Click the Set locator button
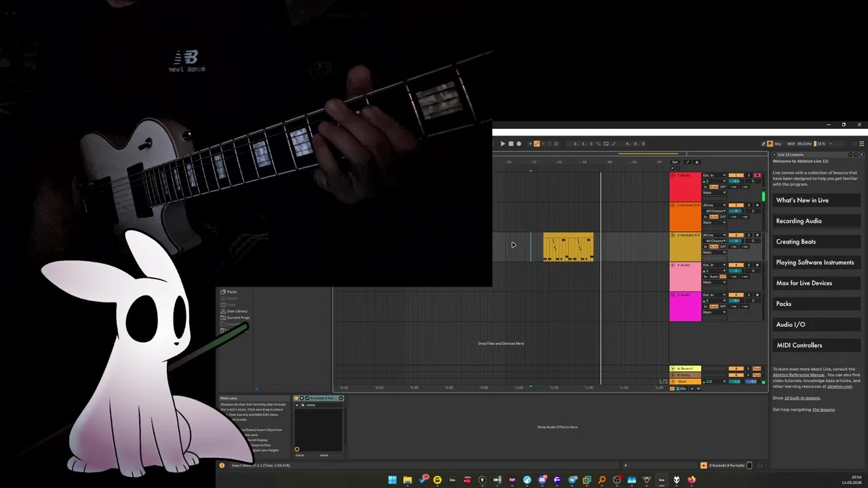Image resolution: width=868 pixels, height=488 pixels. coord(675,162)
